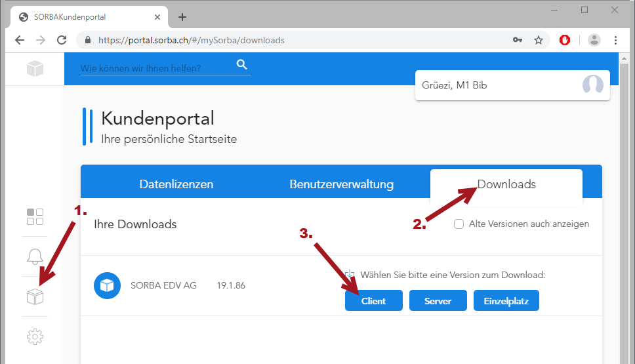
Task: Bookmark the page with star icon
Action: [538, 40]
